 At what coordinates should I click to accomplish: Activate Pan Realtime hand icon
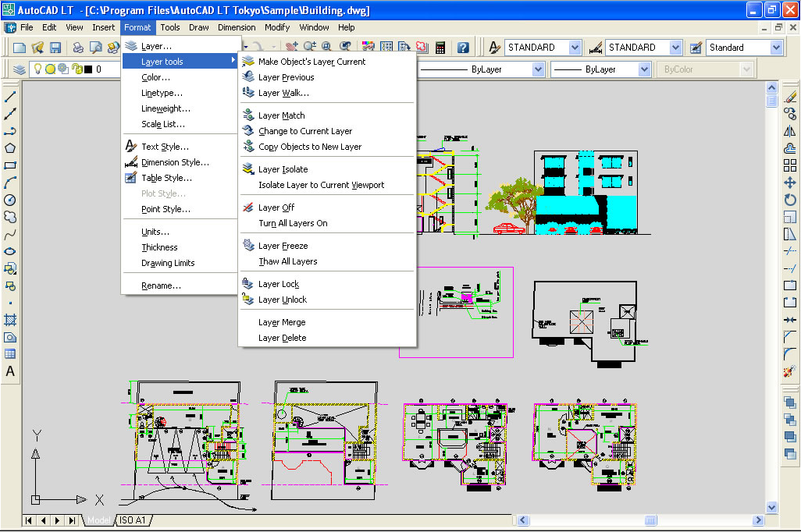pyautogui.click(x=292, y=48)
